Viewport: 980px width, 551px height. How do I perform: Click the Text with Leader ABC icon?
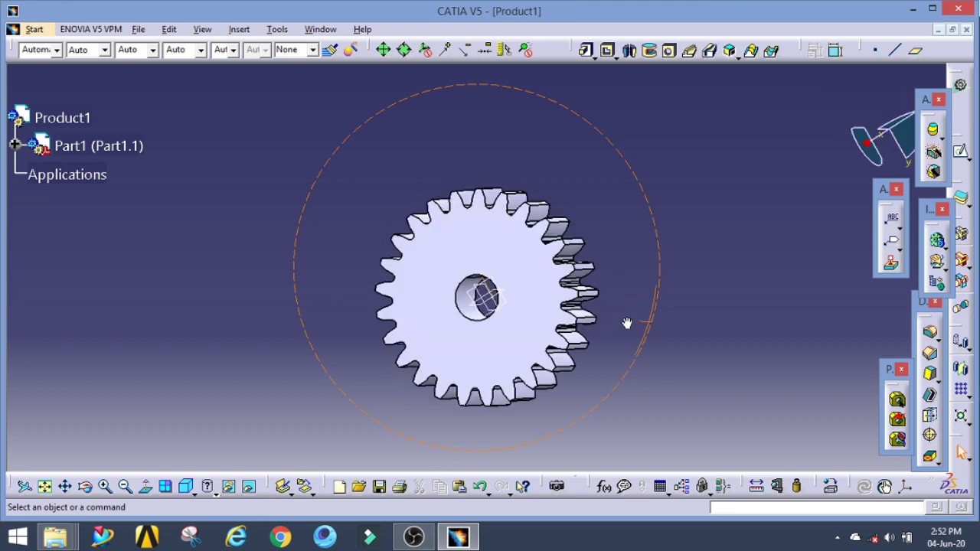pyautogui.click(x=891, y=218)
